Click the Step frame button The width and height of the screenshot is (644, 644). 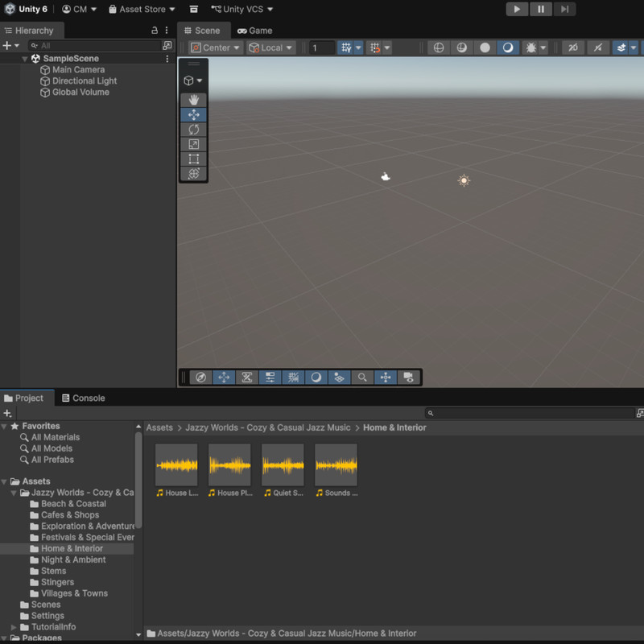pos(564,9)
